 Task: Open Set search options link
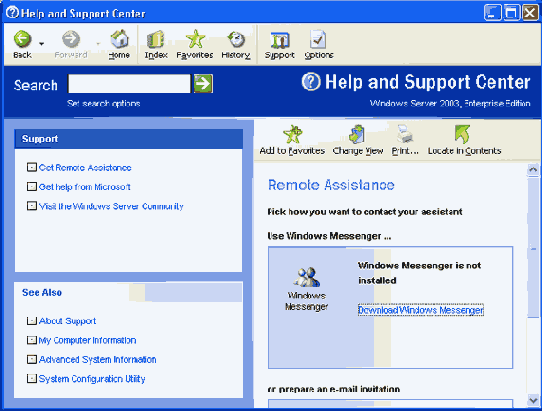point(104,103)
